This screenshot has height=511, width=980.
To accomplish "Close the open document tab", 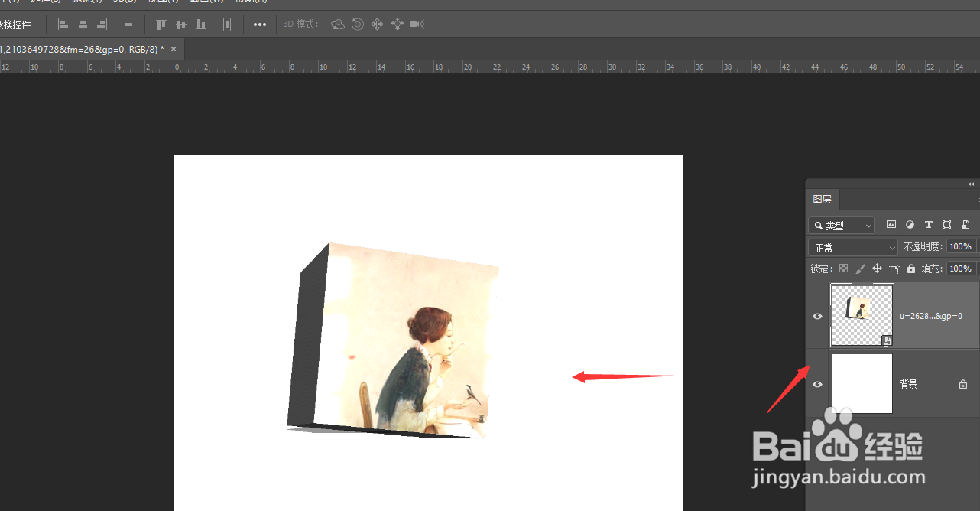I will [174, 49].
